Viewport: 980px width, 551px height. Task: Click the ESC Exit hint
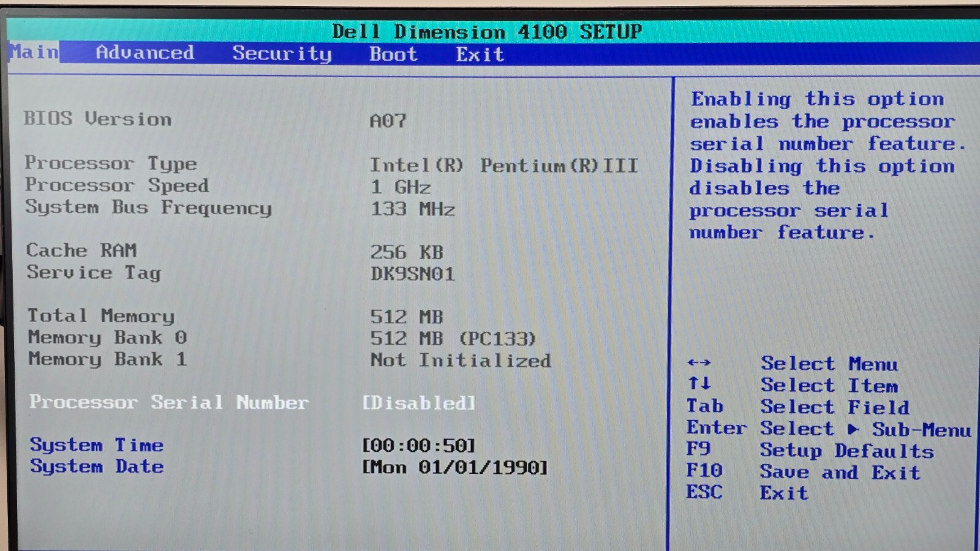tap(747, 493)
